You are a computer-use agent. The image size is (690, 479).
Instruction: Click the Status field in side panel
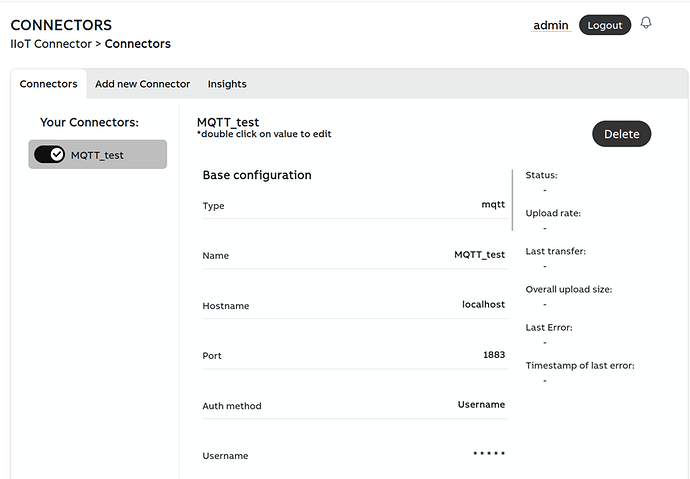pyautogui.click(x=542, y=175)
